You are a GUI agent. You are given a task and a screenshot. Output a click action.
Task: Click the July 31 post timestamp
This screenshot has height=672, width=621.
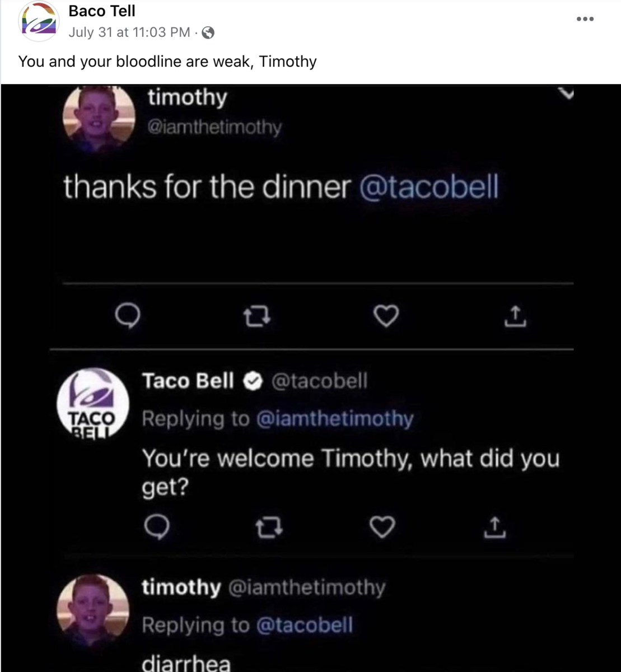[x=129, y=32]
